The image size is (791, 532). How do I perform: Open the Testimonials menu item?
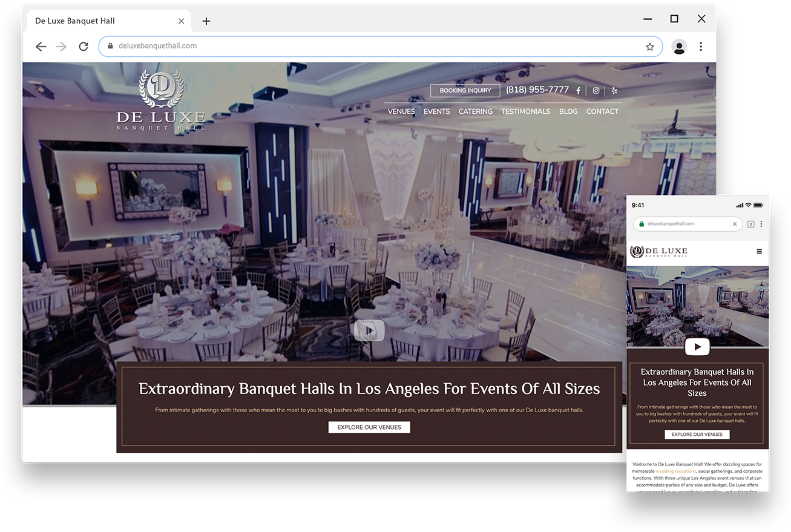526,111
